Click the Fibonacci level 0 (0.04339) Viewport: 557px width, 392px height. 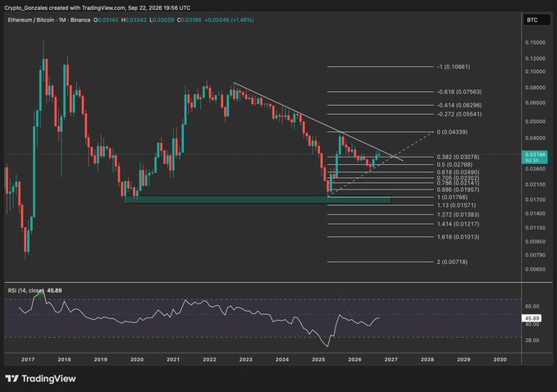(452, 132)
